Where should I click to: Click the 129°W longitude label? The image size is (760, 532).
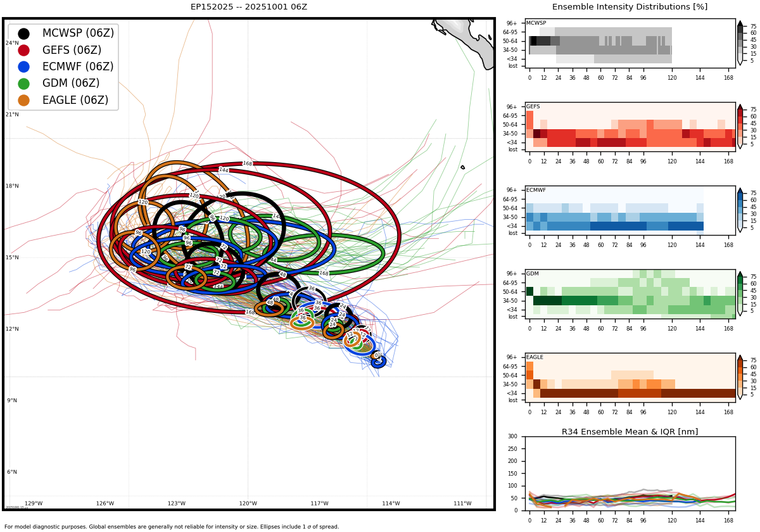click(x=34, y=503)
